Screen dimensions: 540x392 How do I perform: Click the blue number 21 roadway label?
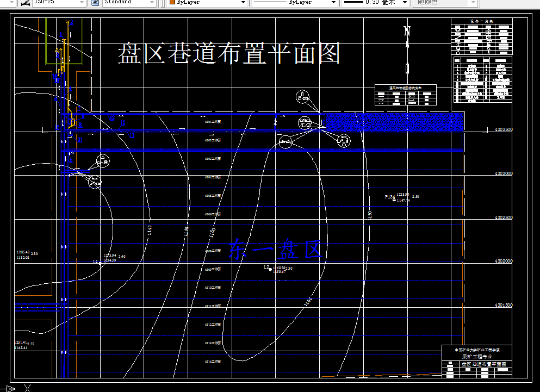click(79, 140)
